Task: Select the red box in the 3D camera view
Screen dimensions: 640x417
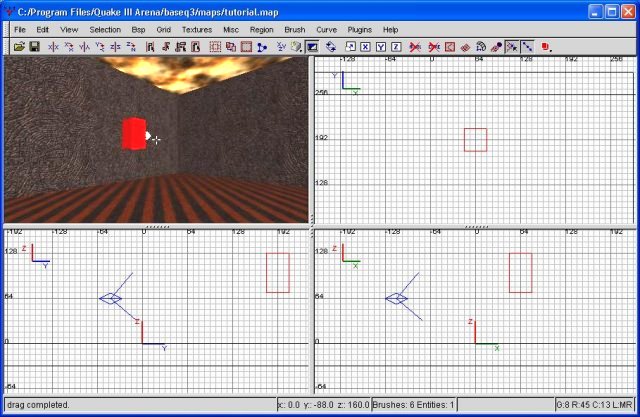Action: [x=134, y=134]
